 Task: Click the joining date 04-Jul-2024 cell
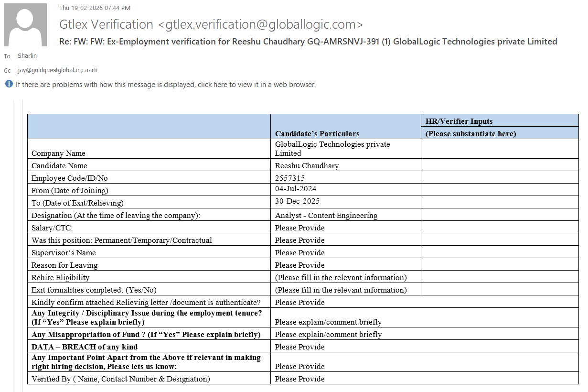[295, 189]
